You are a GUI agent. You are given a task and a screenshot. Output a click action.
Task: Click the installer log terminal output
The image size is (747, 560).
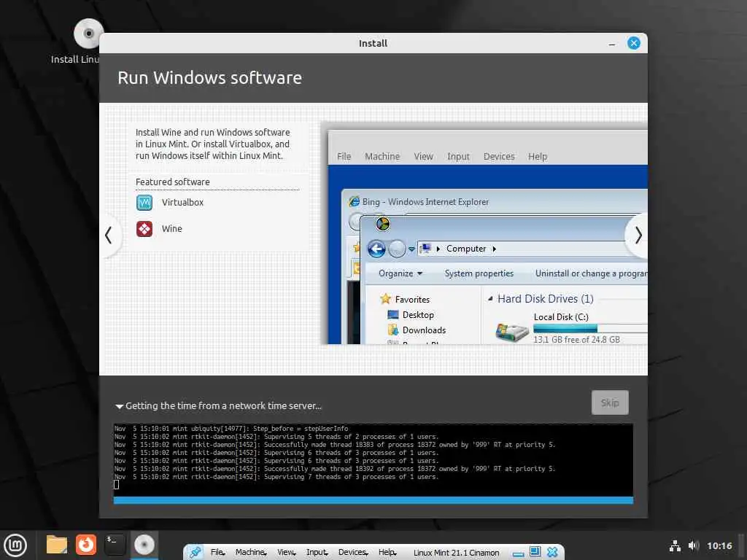pyautogui.click(x=373, y=460)
